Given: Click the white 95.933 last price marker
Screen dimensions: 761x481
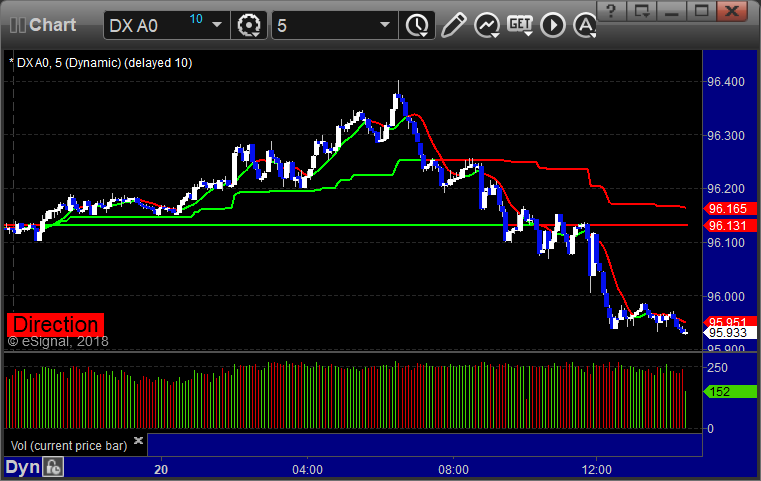Looking at the screenshot, I should (x=729, y=332).
